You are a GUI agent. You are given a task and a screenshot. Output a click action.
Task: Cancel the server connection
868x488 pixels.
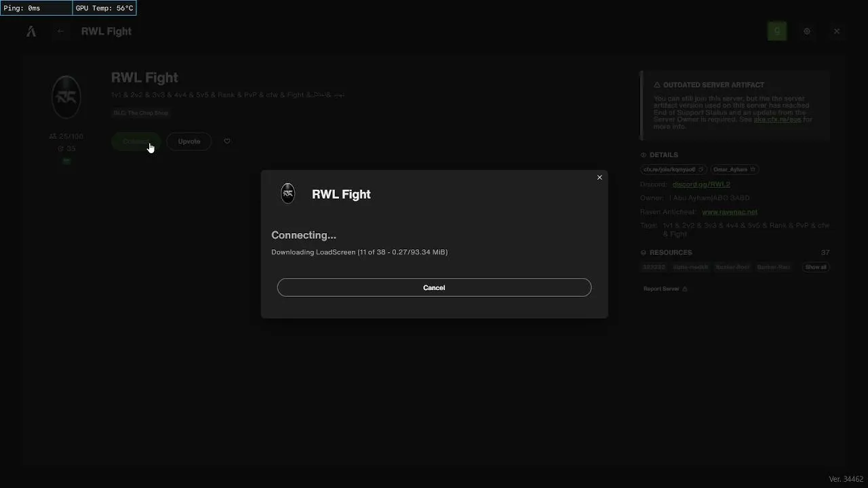pos(434,287)
